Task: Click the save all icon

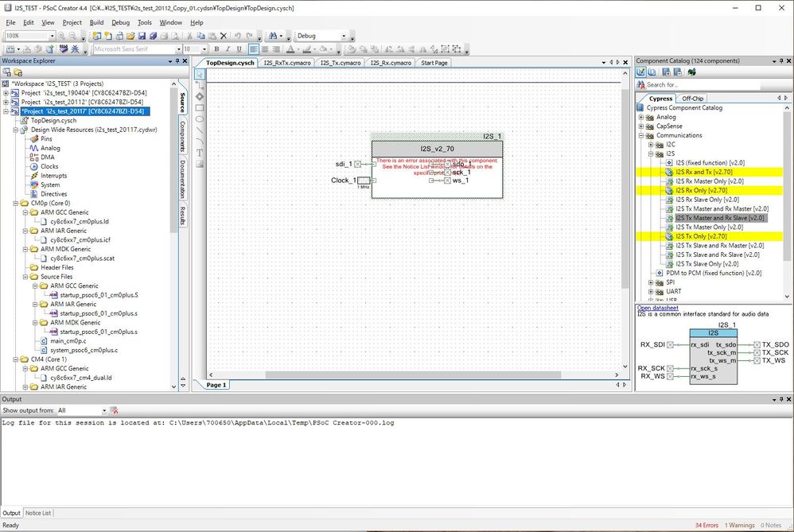Action: (x=153, y=36)
